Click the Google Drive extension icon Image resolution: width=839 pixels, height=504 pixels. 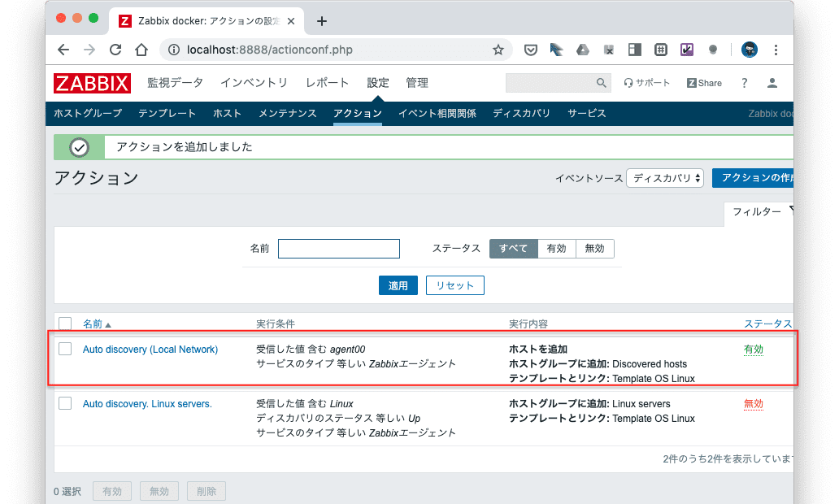tap(583, 50)
